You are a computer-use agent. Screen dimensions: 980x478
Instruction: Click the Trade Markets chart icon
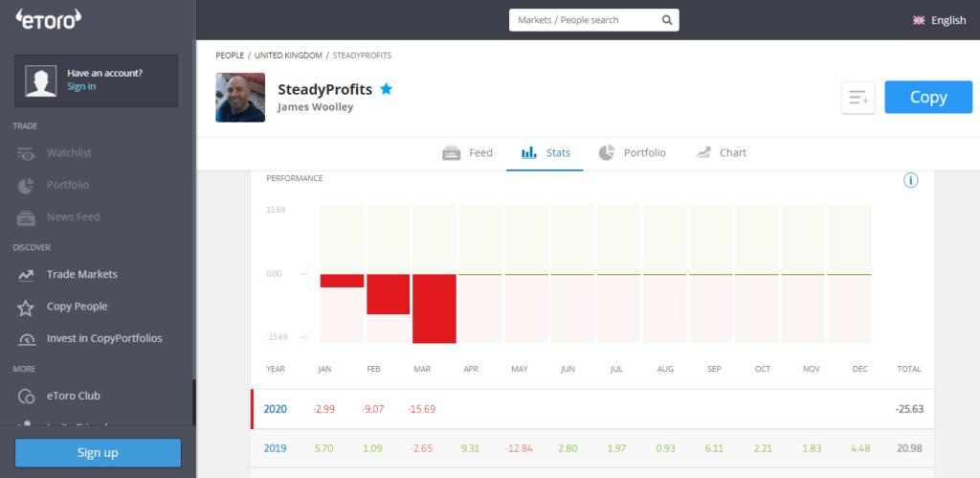26,275
